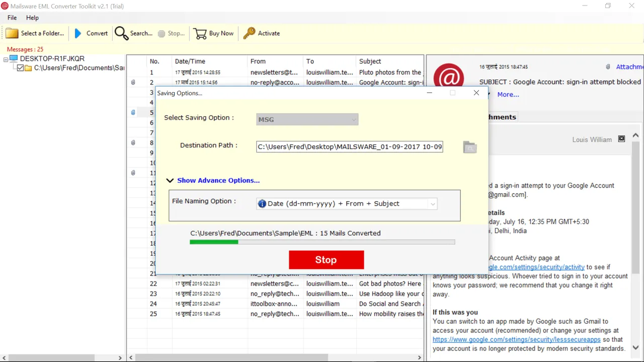
Task: Sort by the From column header
Action: (x=275, y=61)
